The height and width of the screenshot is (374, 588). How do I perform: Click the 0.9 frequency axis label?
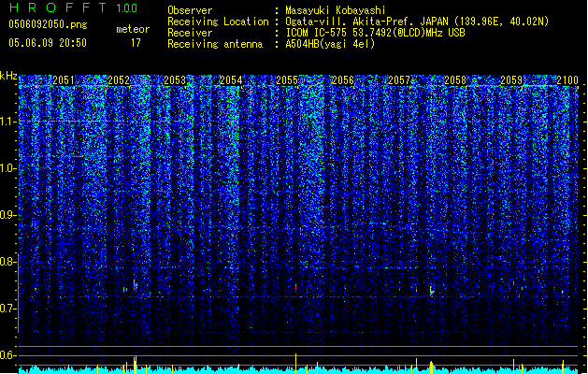tap(8, 215)
